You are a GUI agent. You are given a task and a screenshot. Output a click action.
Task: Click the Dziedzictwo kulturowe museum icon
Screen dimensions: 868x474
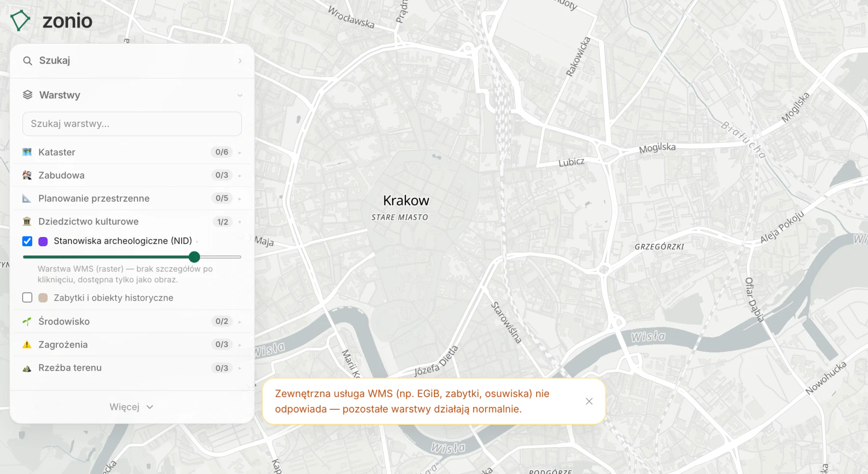27,222
